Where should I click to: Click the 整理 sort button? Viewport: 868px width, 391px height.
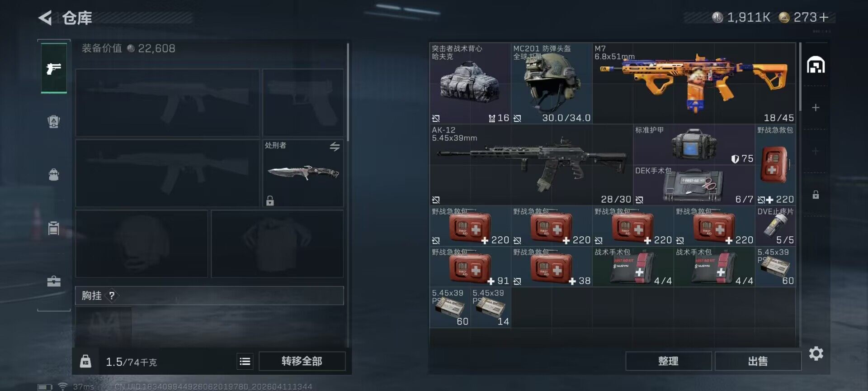[668, 361]
